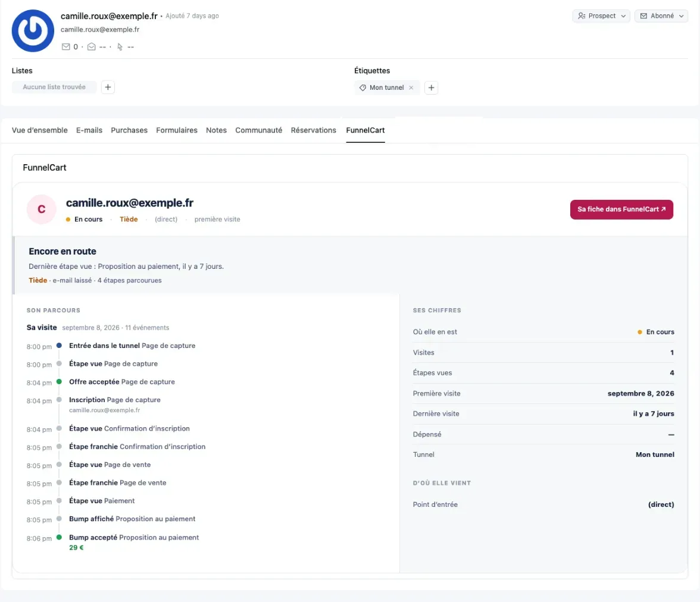Open the Prospect status dropdown
The width and height of the screenshot is (700, 602).
point(601,16)
